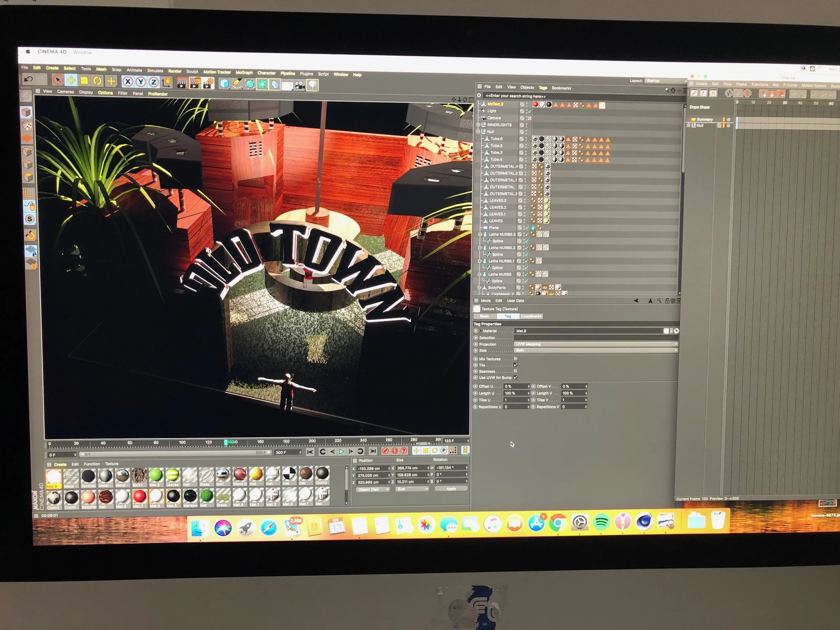
Task: Collapse Lathe NURBS.3 tree node
Action: pyautogui.click(x=480, y=235)
